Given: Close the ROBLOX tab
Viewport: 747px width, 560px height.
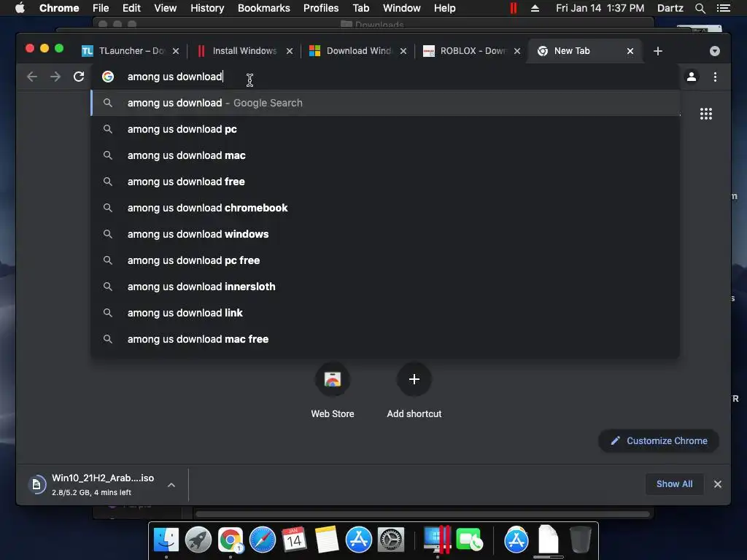Looking at the screenshot, I should click(517, 51).
